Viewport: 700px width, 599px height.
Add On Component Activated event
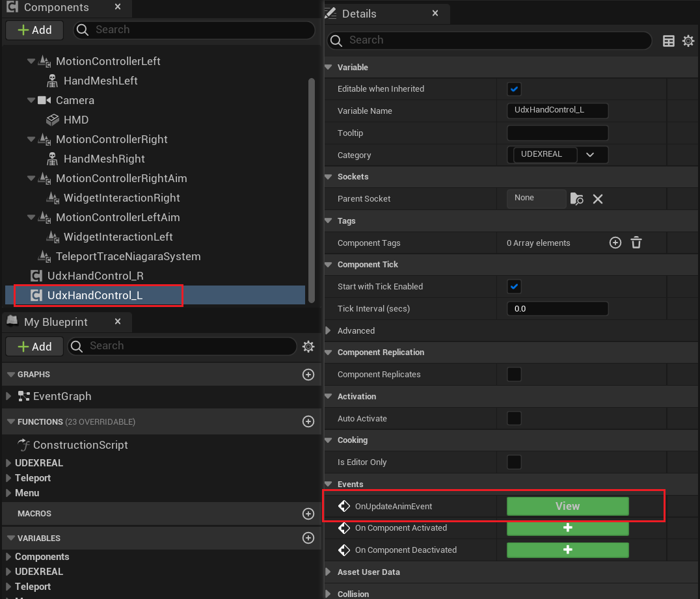coord(567,528)
